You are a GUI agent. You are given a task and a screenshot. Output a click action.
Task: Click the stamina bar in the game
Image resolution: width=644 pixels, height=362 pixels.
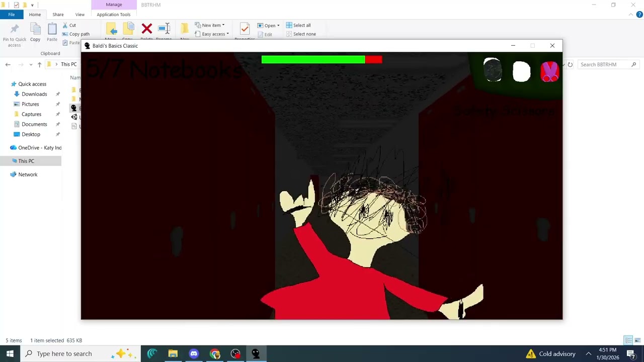coord(321,59)
